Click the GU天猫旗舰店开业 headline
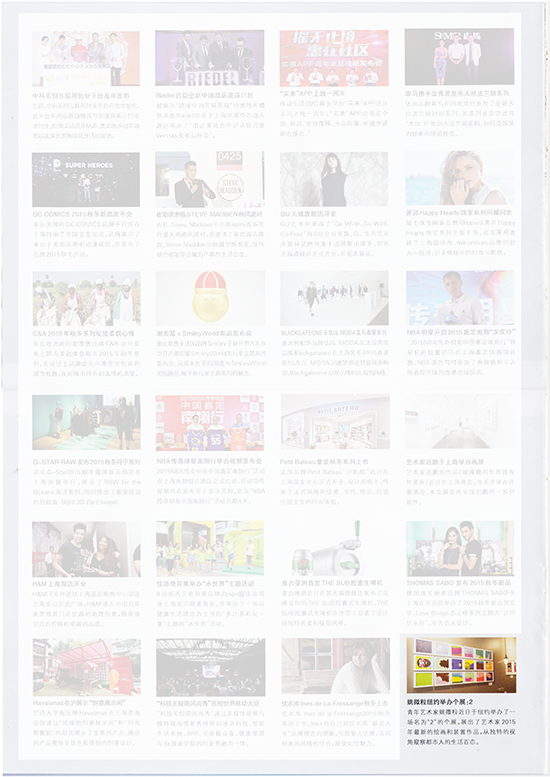Screen dimensions: 550x777 [x=308, y=214]
